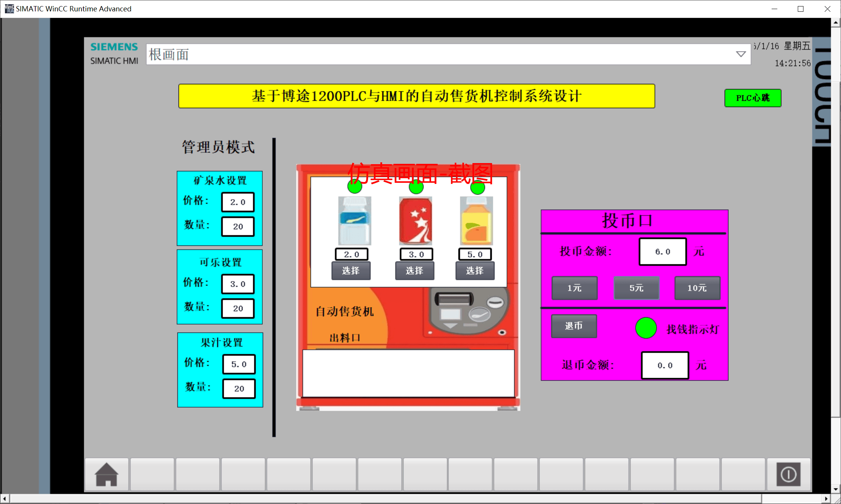841x504 pixels.
Task: Insert a 10元 bill
Action: tap(697, 288)
